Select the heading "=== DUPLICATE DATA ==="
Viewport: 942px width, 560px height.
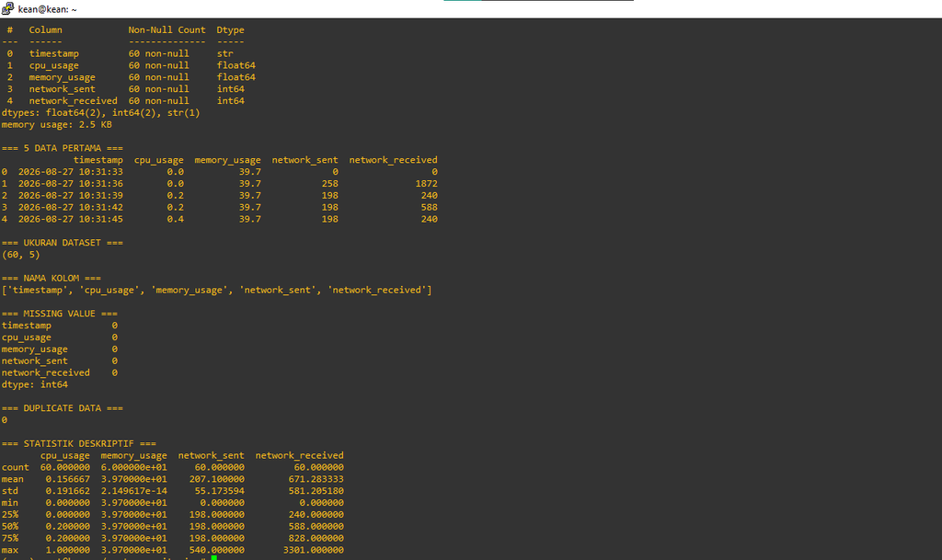tap(63, 408)
